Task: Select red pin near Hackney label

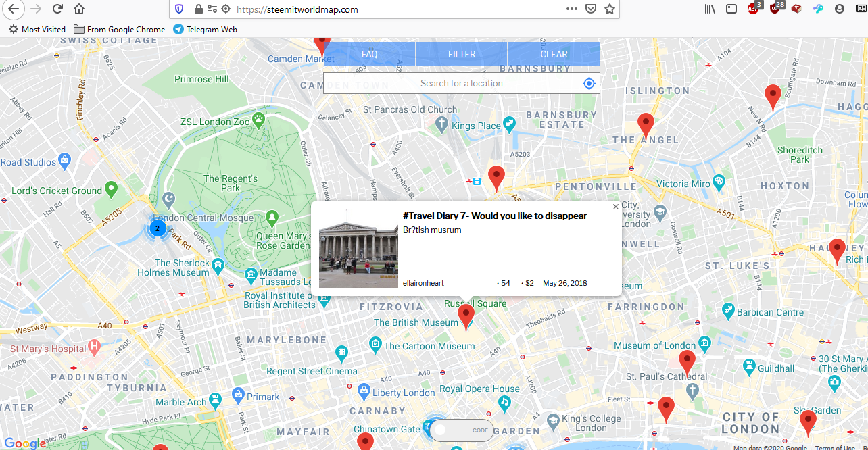Action: point(837,251)
